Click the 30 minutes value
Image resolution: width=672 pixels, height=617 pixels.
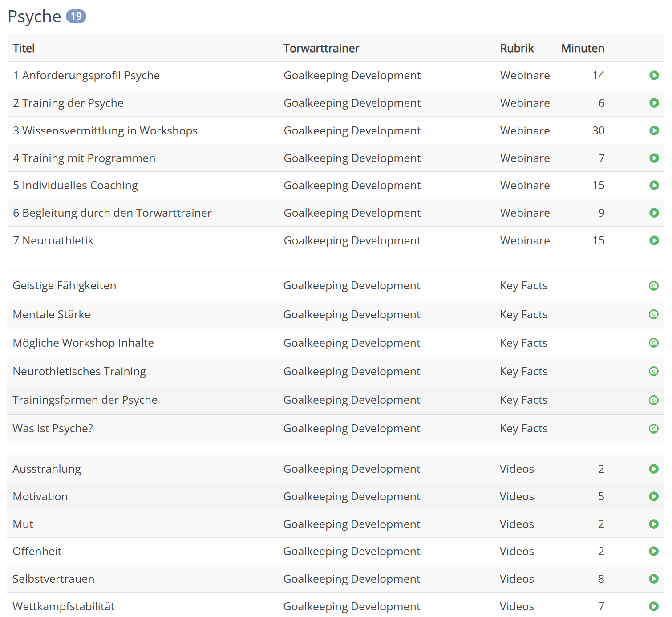click(x=598, y=130)
